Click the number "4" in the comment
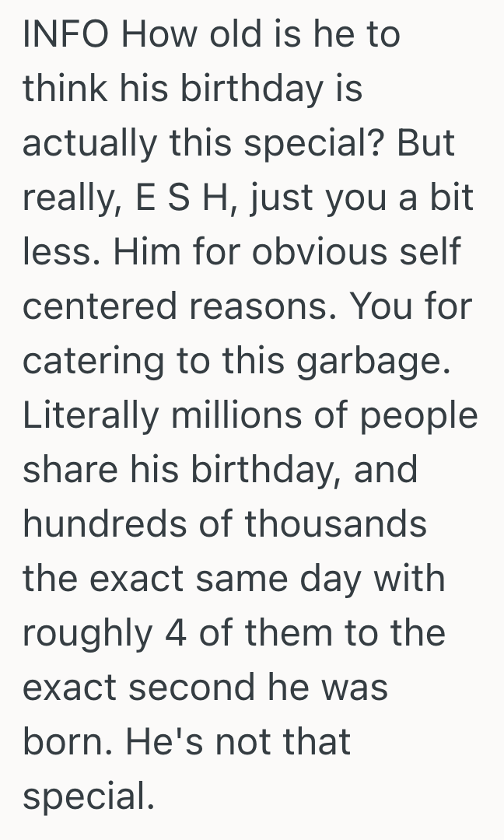 point(174,633)
